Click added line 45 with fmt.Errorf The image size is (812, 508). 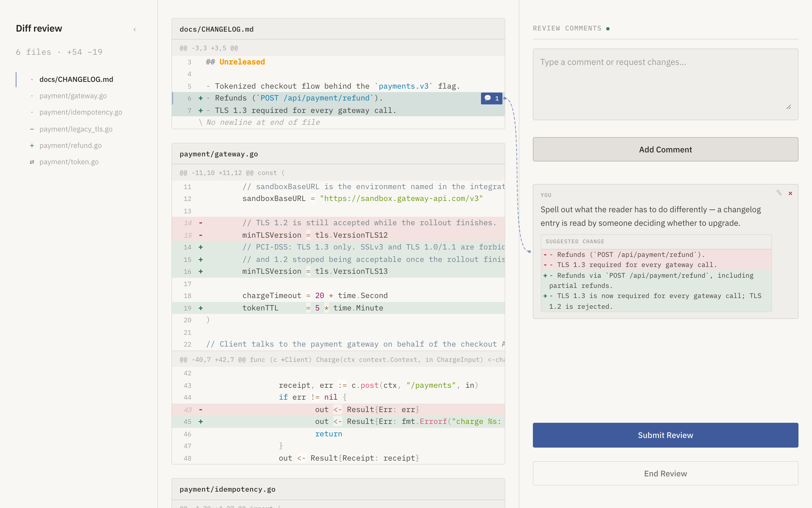[338, 422]
